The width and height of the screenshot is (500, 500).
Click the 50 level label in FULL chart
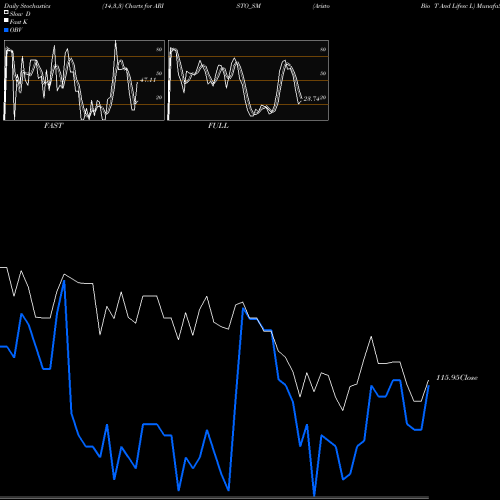(x=323, y=73)
